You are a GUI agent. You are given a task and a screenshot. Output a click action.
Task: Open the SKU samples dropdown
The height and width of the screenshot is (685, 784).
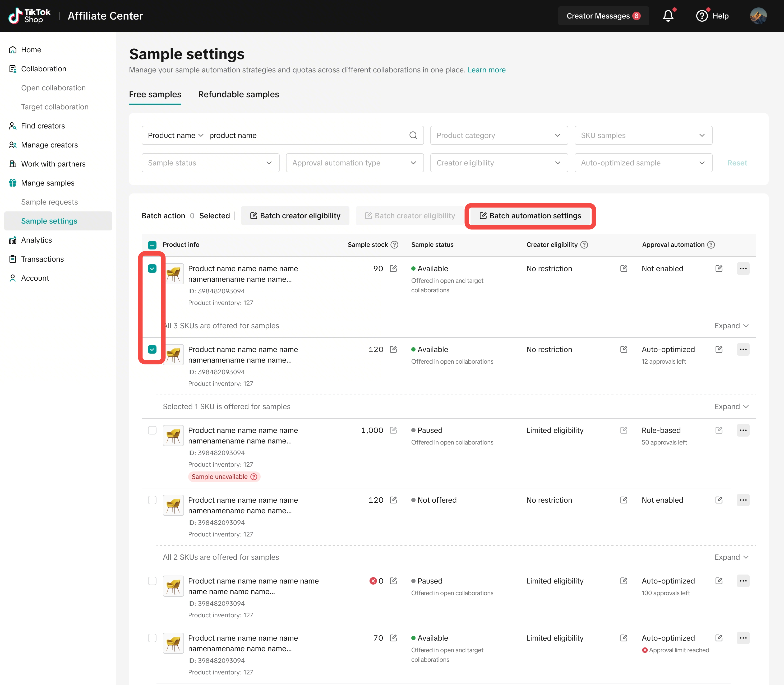643,135
